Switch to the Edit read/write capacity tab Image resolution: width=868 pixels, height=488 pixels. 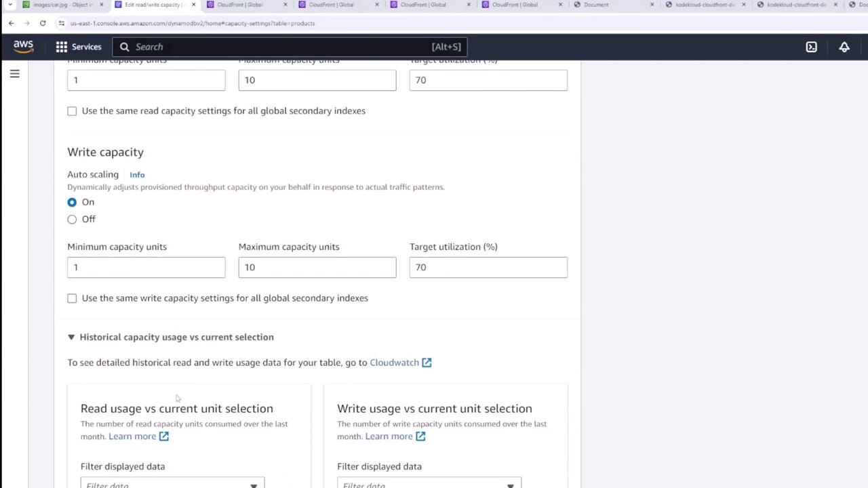tap(154, 5)
